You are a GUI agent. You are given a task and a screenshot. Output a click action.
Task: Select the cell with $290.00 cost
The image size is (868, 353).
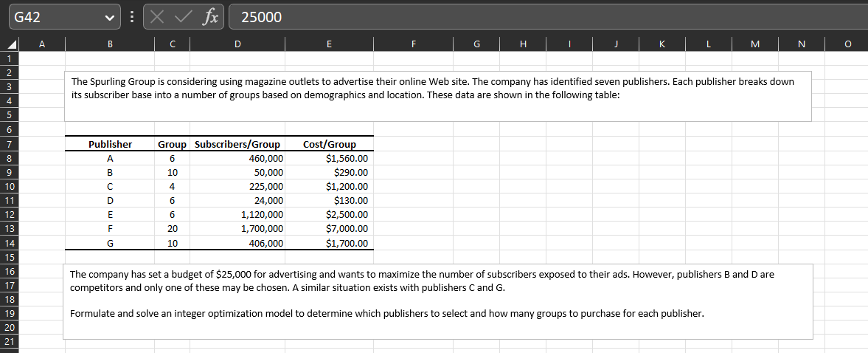(330, 172)
